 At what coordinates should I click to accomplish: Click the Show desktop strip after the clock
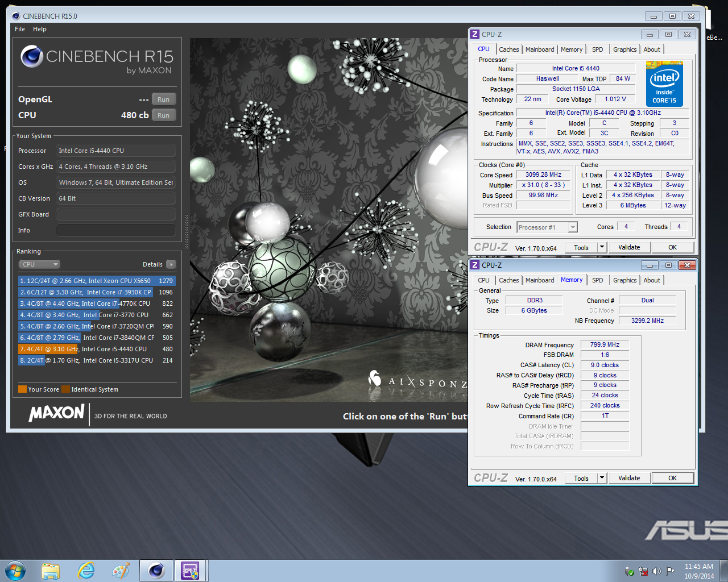[723, 571]
